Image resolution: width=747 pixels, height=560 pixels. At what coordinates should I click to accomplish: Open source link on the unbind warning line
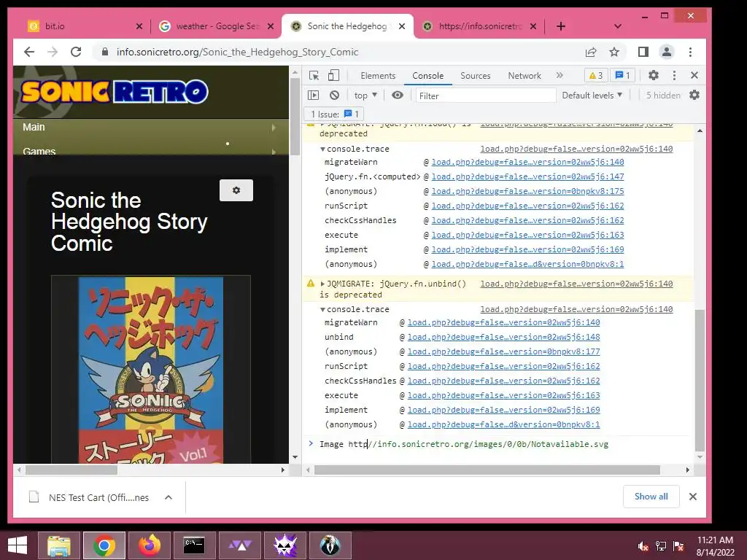click(576, 284)
